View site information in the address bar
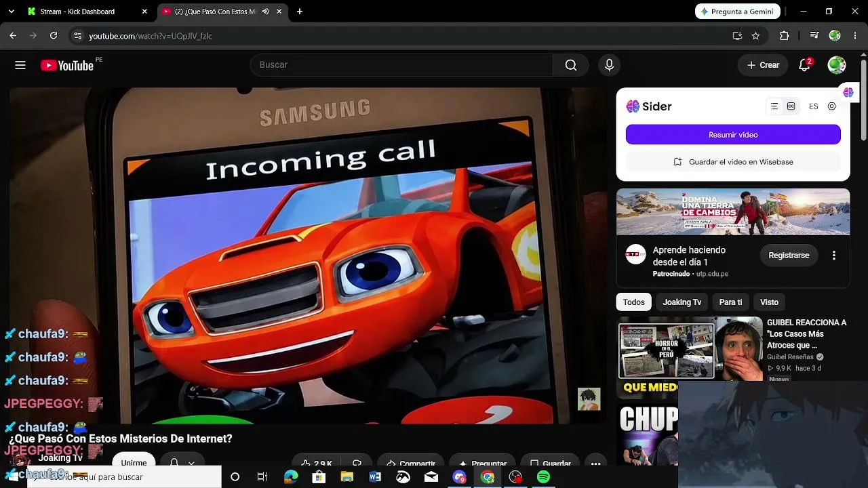The width and height of the screenshot is (868, 488). tap(77, 36)
